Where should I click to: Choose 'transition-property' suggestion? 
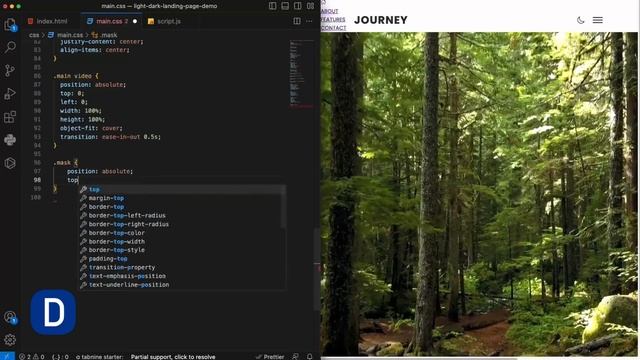(x=182, y=267)
